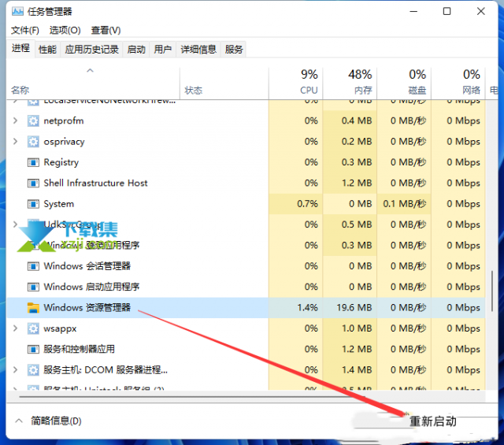
Task: Select the Shell Infrastructure Host row
Action: coord(246,184)
